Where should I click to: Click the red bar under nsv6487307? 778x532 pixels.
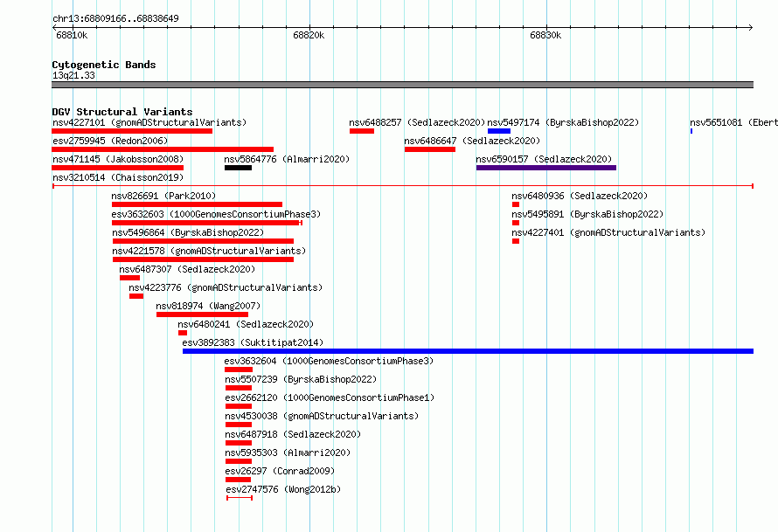tap(129, 278)
